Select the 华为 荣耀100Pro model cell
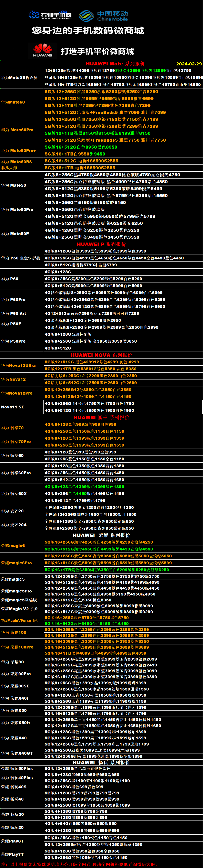This screenshot has height=868, width=203. [22, 647]
